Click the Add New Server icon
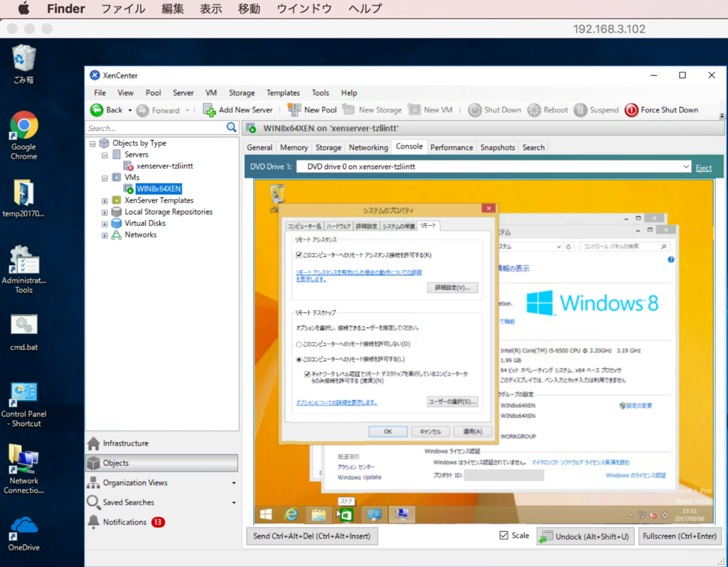 pos(210,110)
